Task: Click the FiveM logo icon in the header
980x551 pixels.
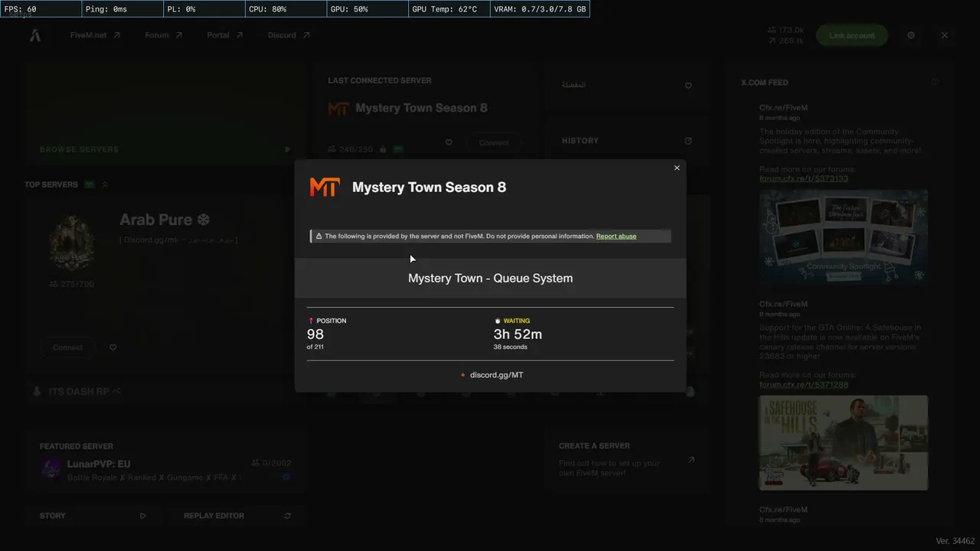Action: (x=35, y=35)
